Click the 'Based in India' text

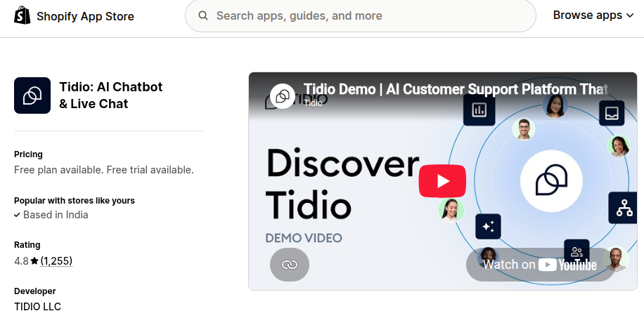(x=56, y=215)
